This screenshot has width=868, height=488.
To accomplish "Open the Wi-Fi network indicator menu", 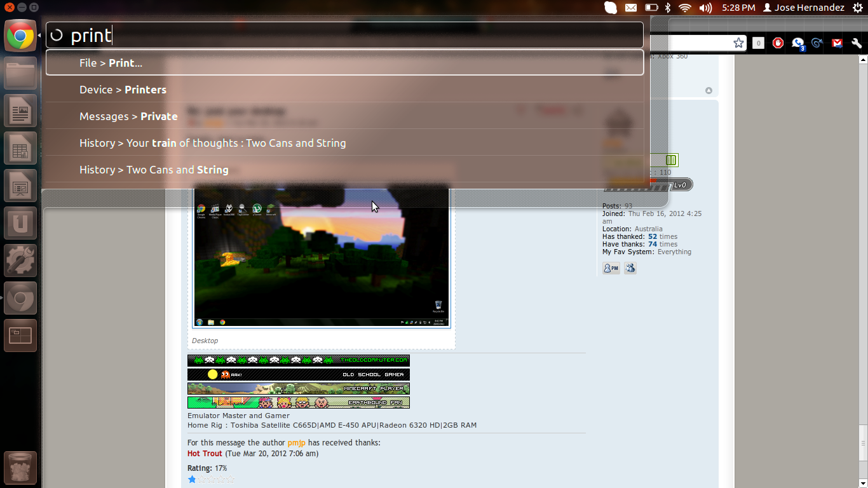I will coord(684,8).
